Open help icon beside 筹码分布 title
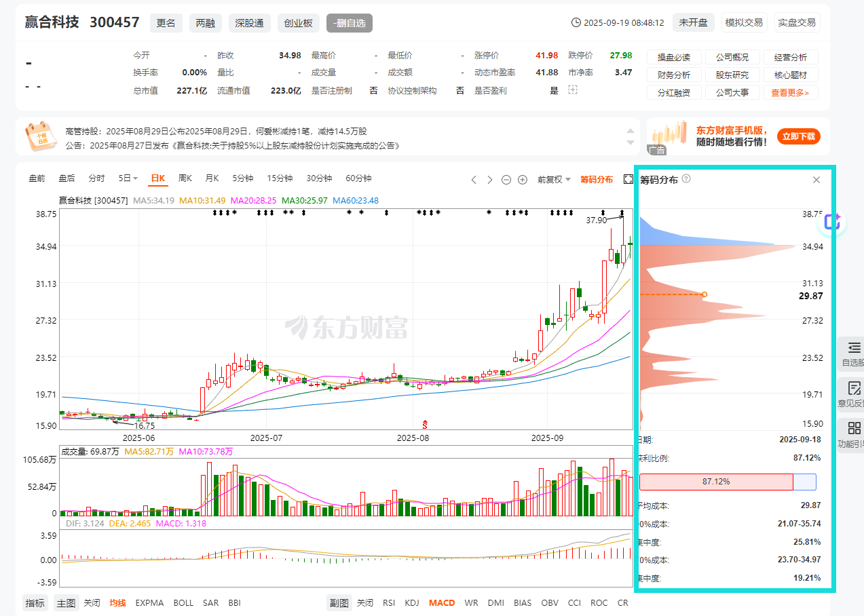 [686, 179]
